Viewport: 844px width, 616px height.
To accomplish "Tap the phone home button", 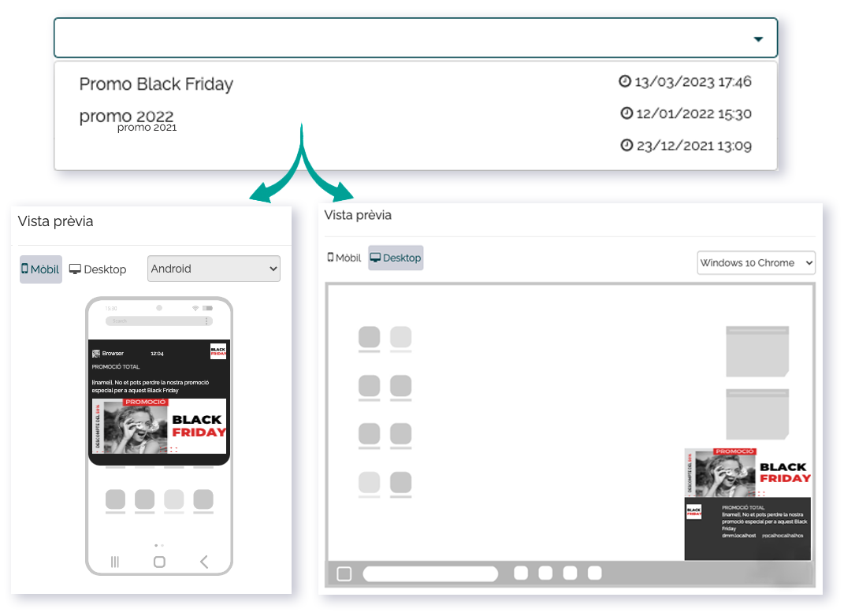I will (x=159, y=562).
